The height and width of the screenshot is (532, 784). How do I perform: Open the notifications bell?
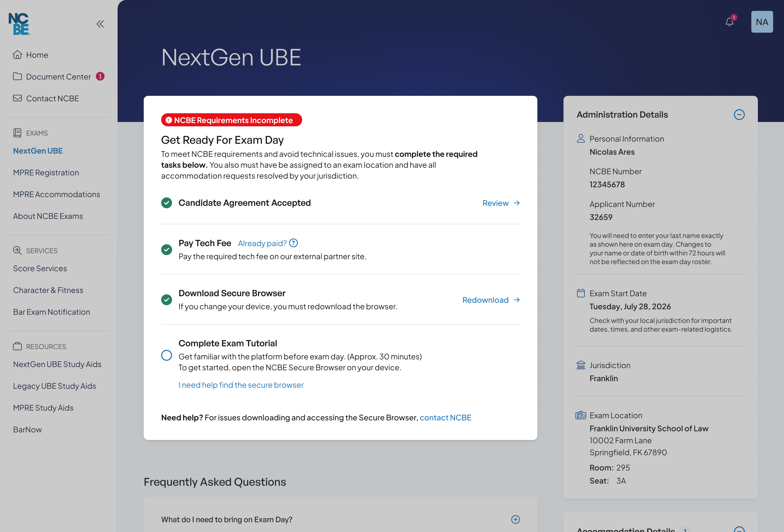[729, 22]
